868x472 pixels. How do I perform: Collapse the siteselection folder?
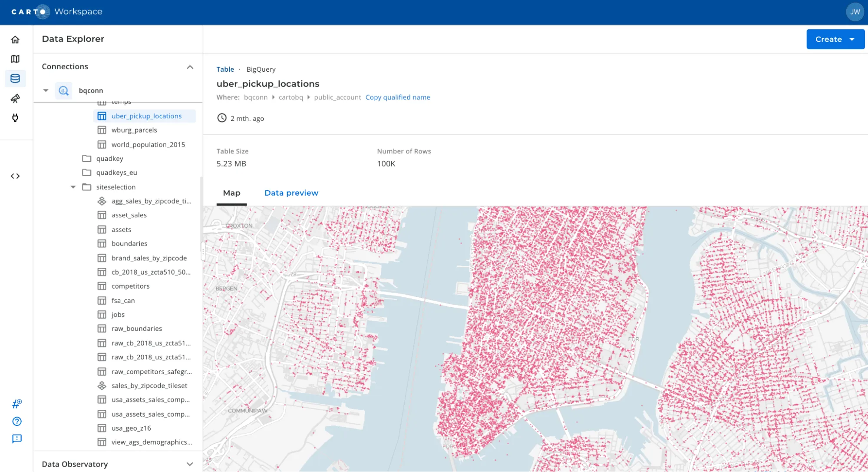73,187
